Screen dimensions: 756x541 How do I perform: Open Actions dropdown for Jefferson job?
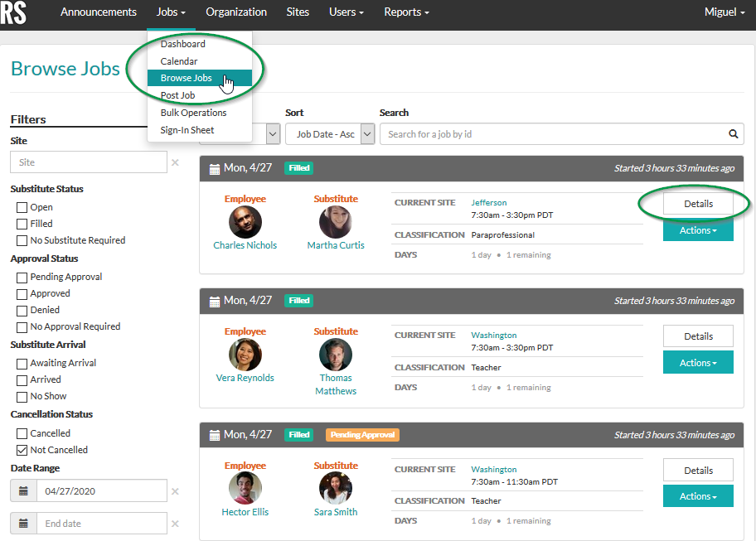pos(698,230)
